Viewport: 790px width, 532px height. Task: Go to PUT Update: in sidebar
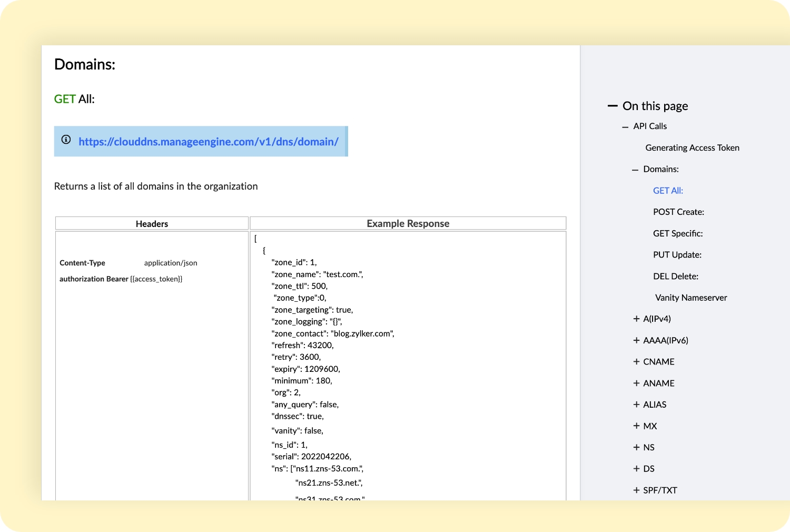pyautogui.click(x=677, y=255)
